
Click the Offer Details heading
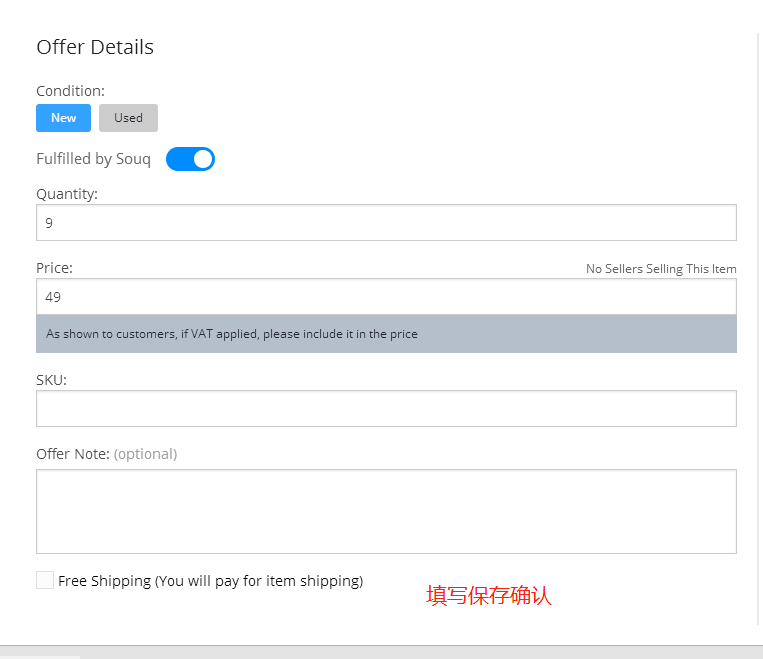95,47
